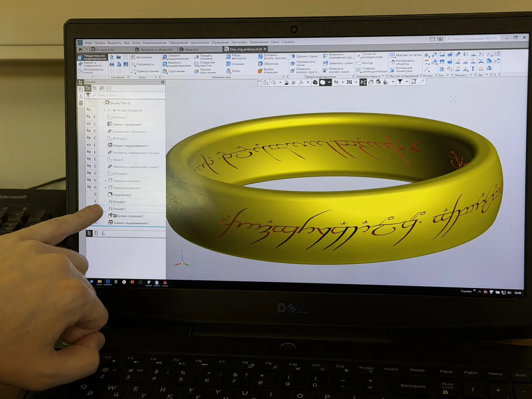Expand Свернутая кривая:2 node
This screenshot has width=532, height=399.
(106, 188)
